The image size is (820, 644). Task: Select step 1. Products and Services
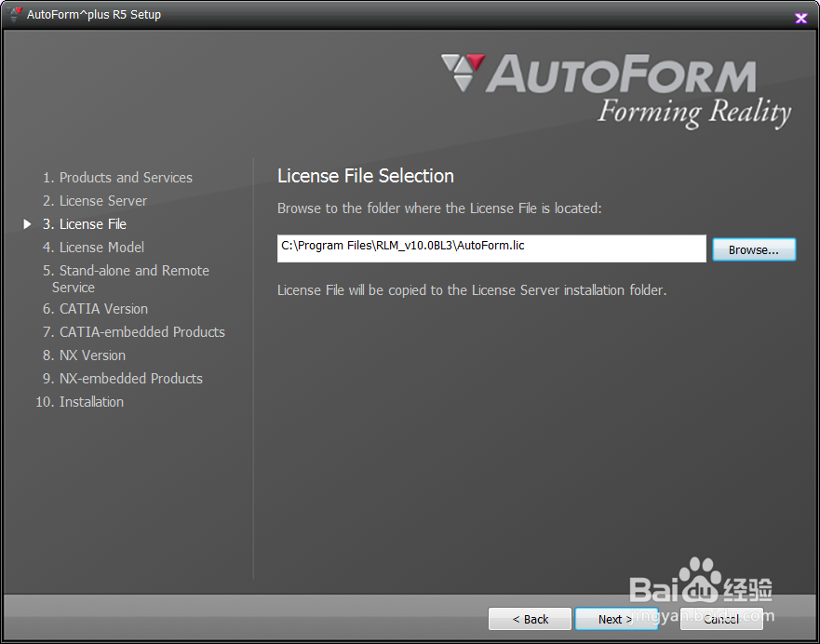click(x=117, y=178)
